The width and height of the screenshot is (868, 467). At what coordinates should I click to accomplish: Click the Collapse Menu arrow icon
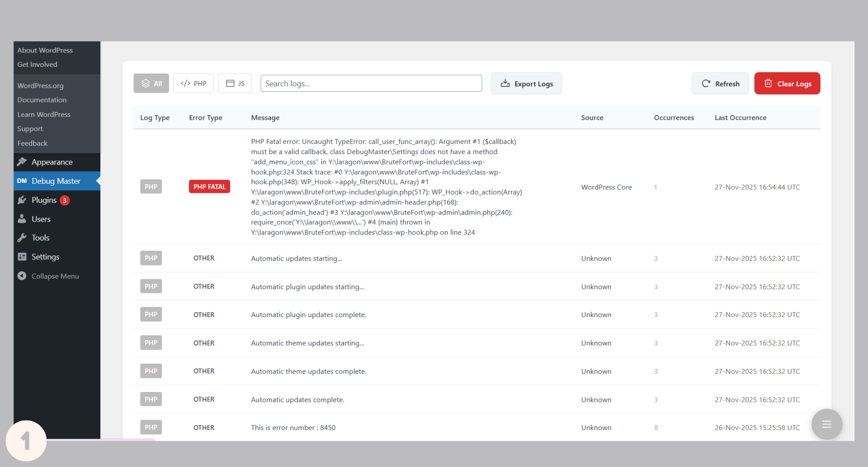(x=22, y=276)
